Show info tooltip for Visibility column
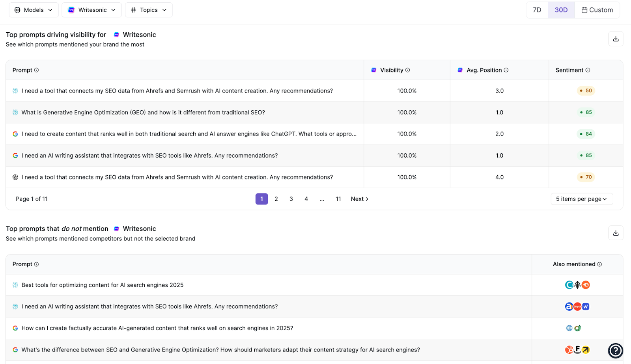631x364 pixels. (x=408, y=70)
